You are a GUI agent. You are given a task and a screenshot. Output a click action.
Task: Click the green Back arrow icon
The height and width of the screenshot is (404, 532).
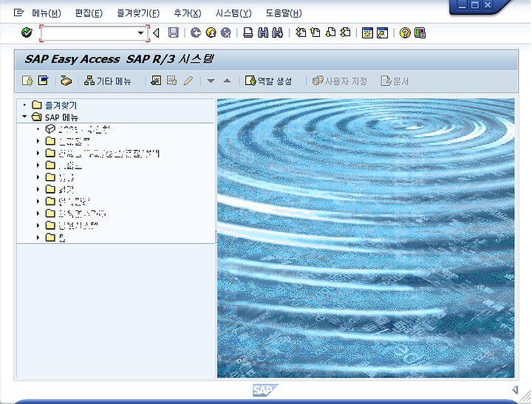click(196, 33)
